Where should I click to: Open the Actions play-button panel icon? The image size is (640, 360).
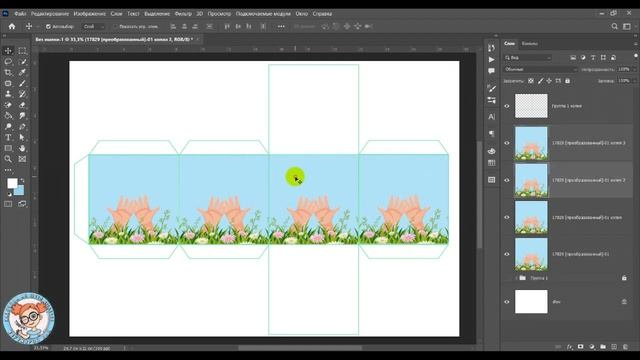[491, 60]
